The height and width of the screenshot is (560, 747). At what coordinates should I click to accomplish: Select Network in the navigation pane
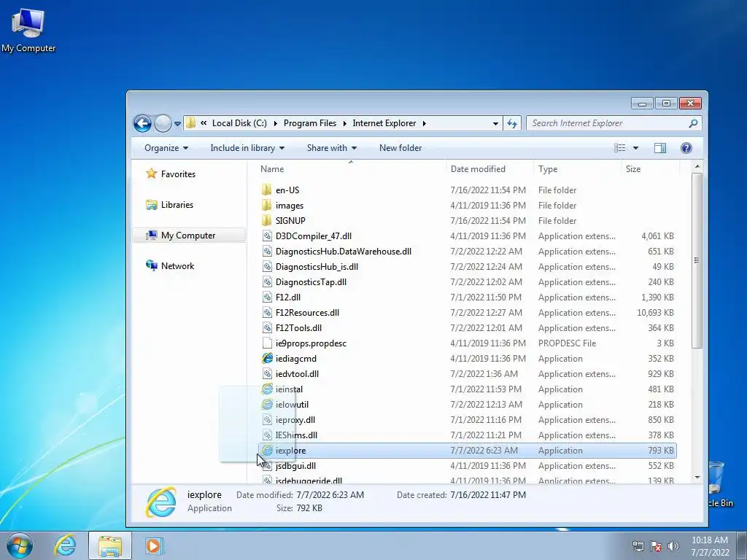tap(177, 265)
